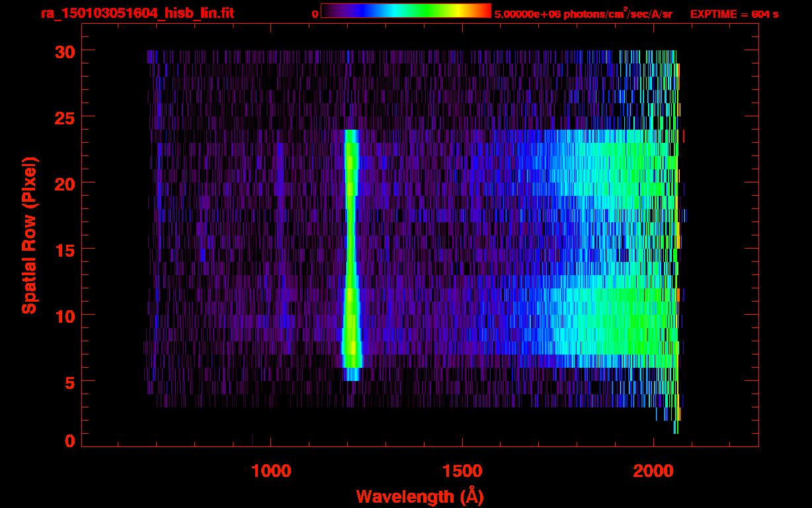Viewport: 812px width, 508px height.
Task: Click the bright vertical emission line near 1200 Å
Action: pyautogui.click(x=351, y=251)
